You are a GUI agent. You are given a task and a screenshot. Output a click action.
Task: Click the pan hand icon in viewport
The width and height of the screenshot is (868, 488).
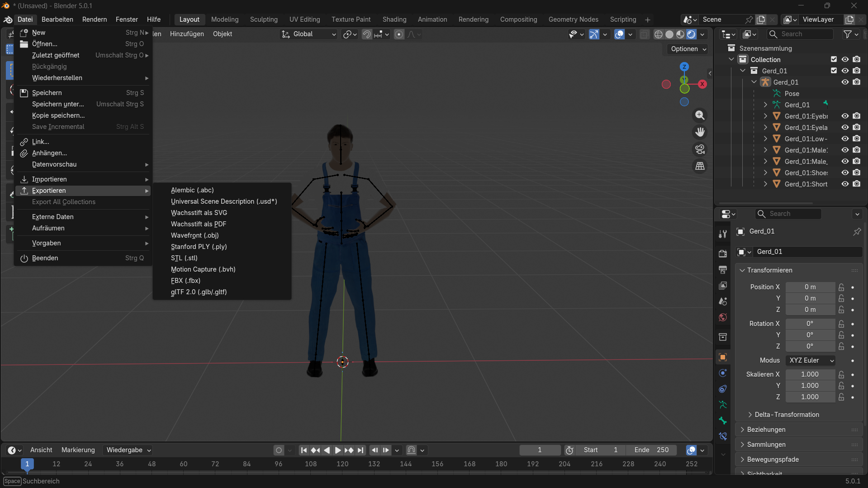[700, 132]
